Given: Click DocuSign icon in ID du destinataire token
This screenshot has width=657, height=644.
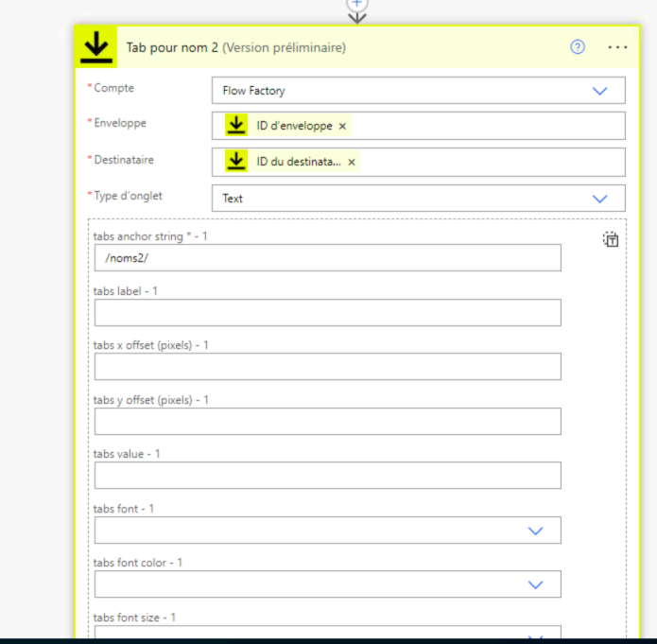Looking at the screenshot, I should (236, 162).
